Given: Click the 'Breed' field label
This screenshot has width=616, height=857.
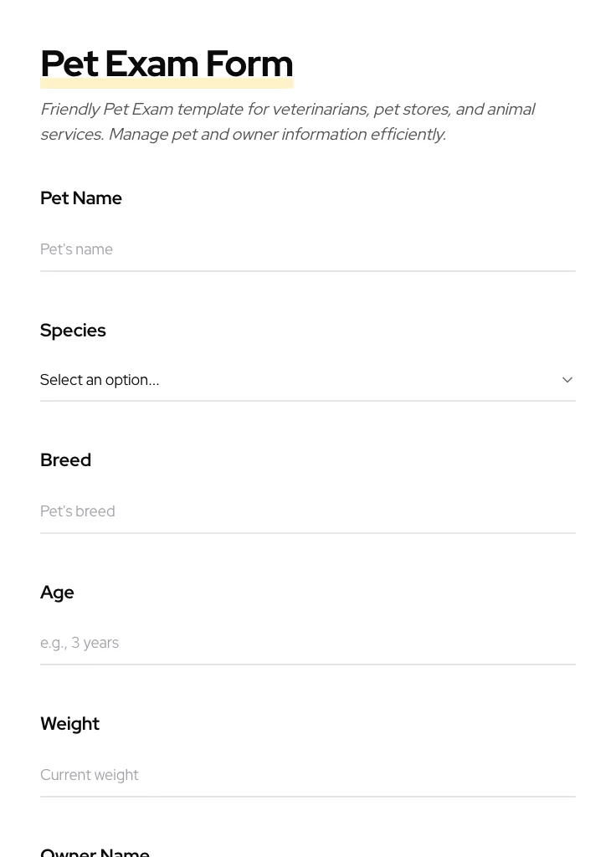Looking at the screenshot, I should point(65,460).
